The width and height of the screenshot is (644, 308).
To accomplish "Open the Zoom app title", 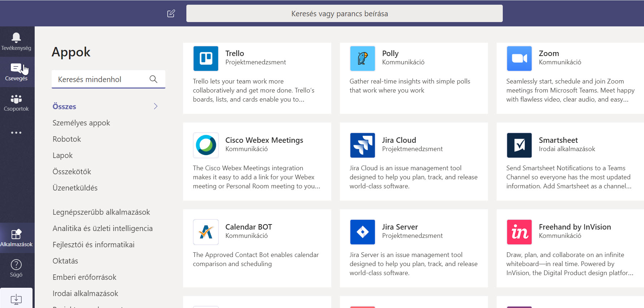I will (x=549, y=54).
